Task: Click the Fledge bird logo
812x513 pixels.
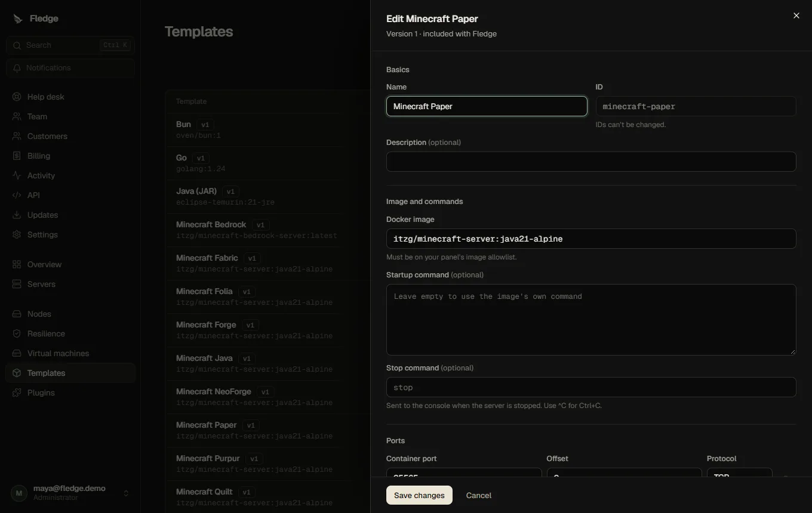Action: coord(17,18)
